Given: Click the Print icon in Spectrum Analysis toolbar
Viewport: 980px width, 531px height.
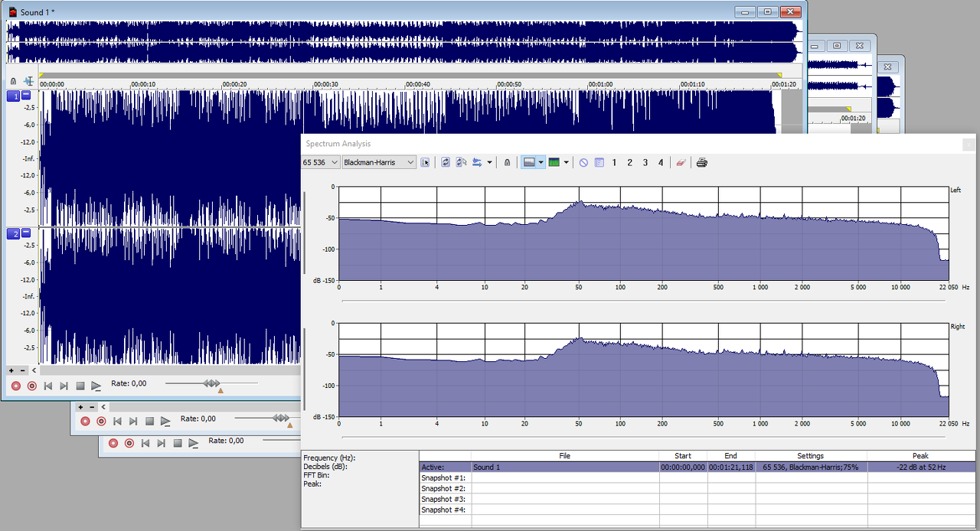Looking at the screenshot, I should pos(702,163).
